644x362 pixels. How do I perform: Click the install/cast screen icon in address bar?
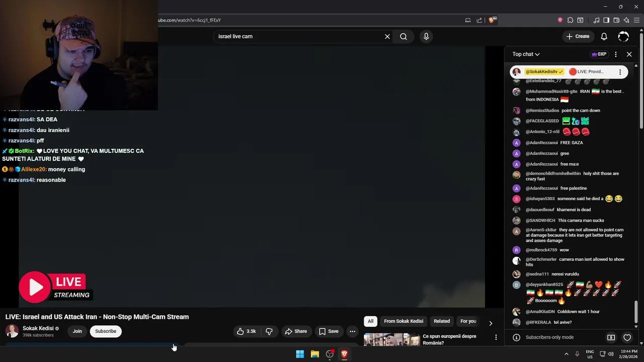pos(468,20)
